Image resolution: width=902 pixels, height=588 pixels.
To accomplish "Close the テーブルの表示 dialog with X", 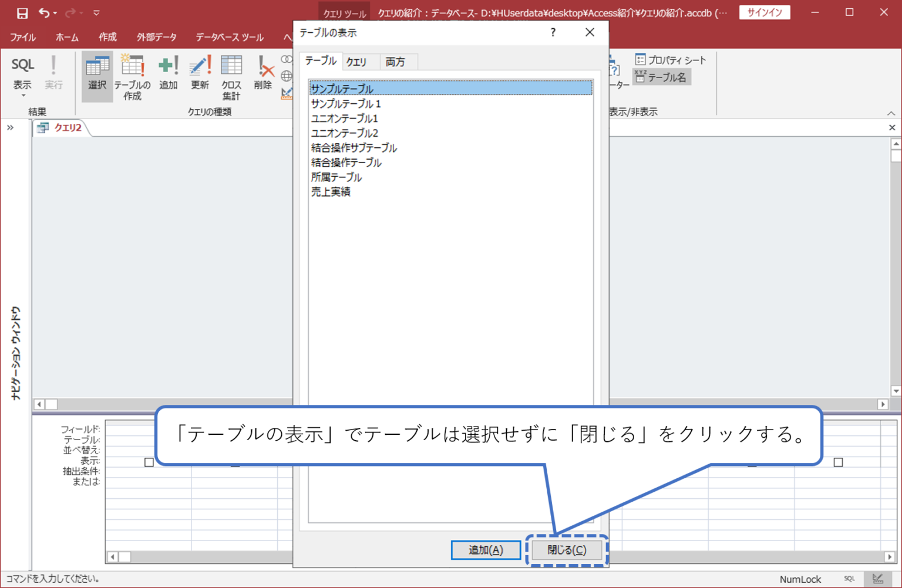I will 590,32.
